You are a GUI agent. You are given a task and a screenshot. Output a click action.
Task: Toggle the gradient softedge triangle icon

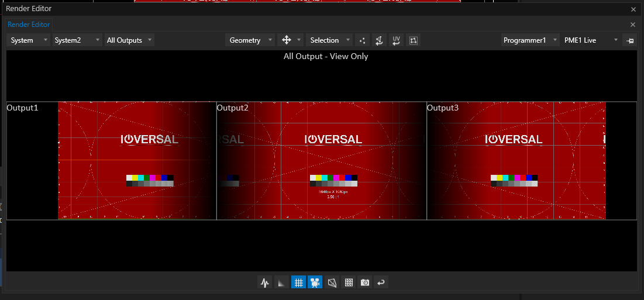point(281,282)
